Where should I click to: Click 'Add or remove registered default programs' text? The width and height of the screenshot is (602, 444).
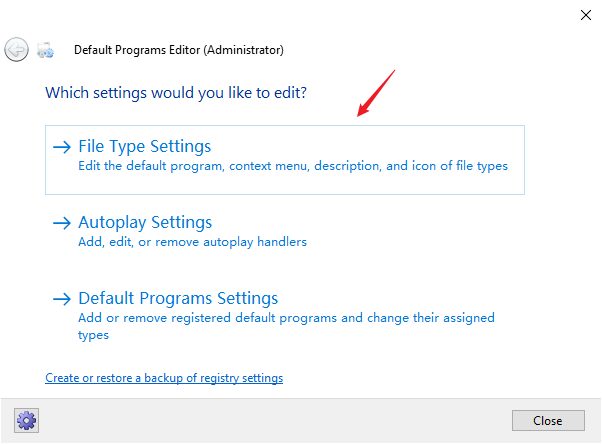point(285,318)
